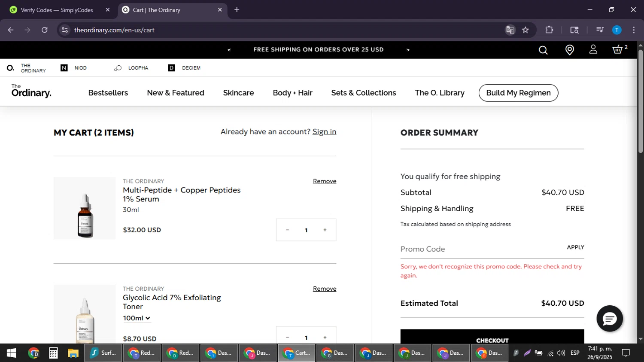644x362 pixels.
Task: Remove the Multi-Peptide serum item
Action: tap(325, 181)
